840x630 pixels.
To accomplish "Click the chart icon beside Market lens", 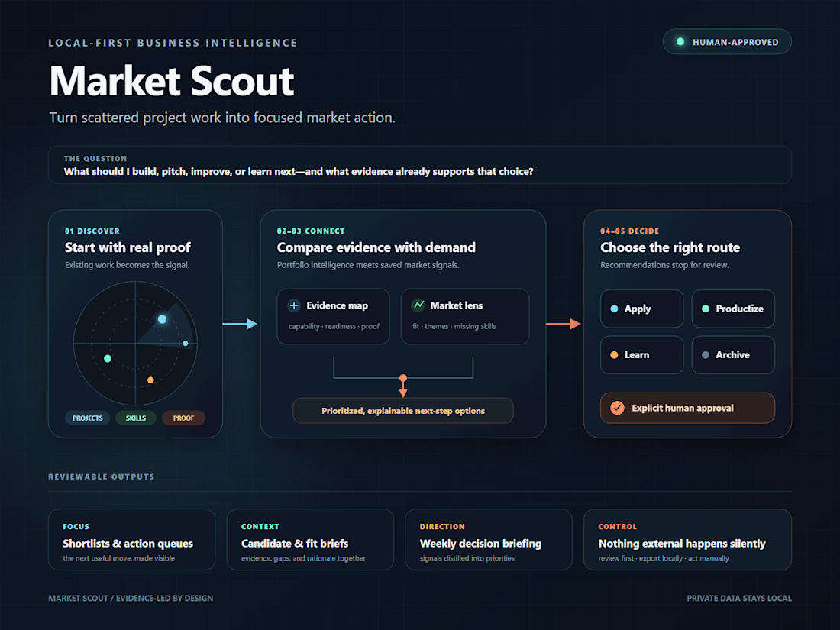I will pyautogui.click(x=418, y=305).
